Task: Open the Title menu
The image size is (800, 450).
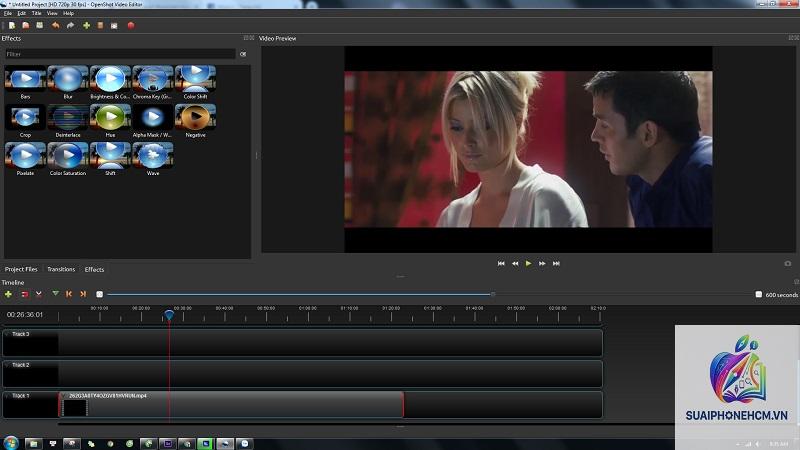Action: coord(36,13)
